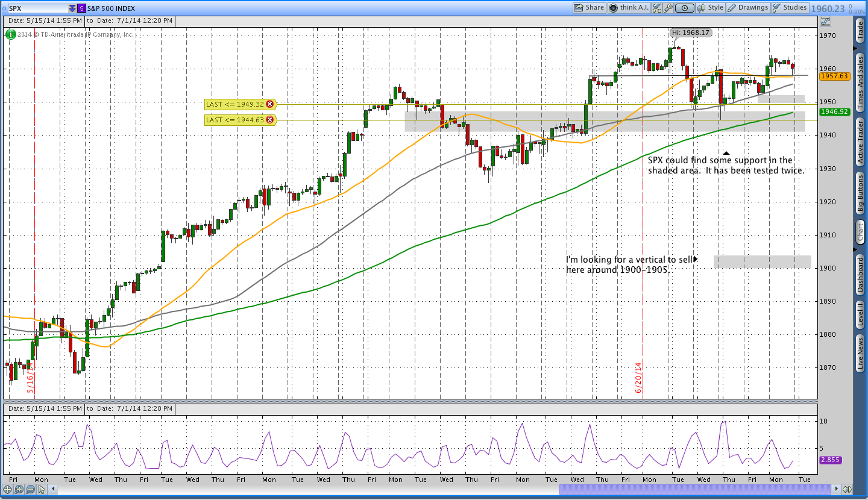Open the Active Trader side tab

[860, 142]
